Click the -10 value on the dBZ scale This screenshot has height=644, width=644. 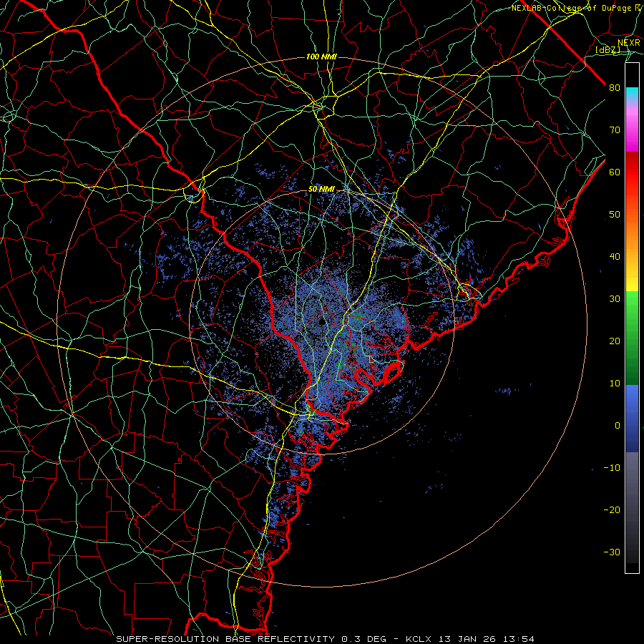tap(612, 468)
